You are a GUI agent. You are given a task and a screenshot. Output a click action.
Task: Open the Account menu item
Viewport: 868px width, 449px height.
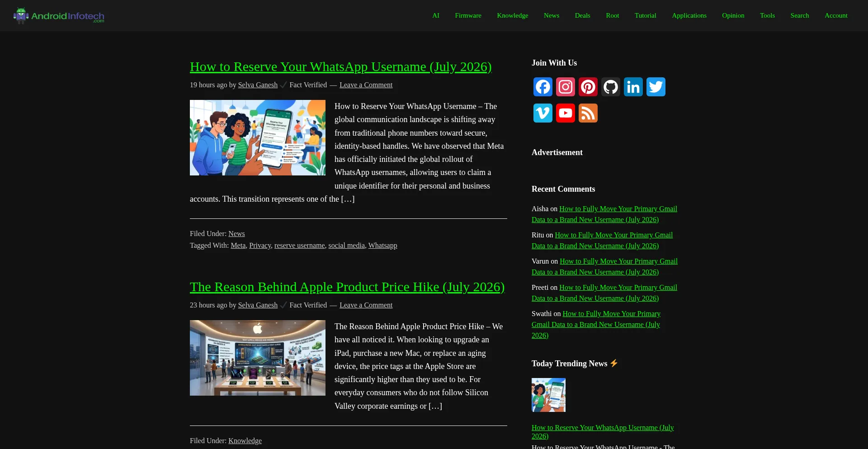[x=836, y=15]
